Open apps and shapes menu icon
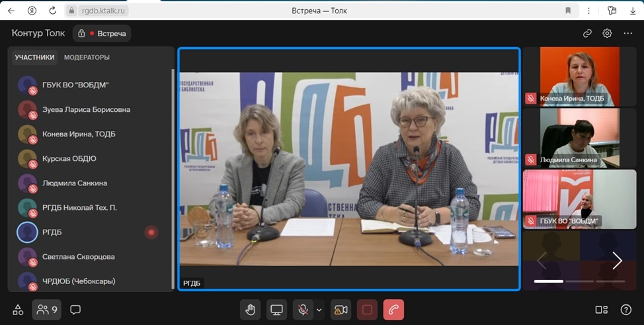This screenshot has width=644, height=325. point(18,310)
